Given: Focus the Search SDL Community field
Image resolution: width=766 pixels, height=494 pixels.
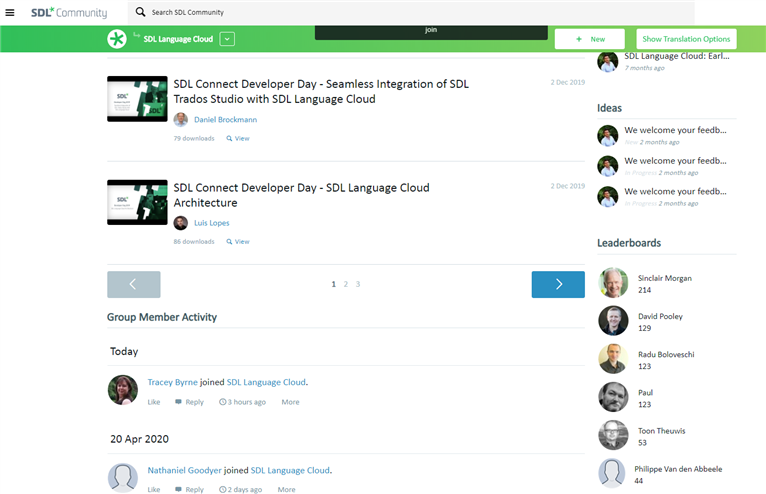Looking at the screenshot, I should tap(410, 12).
